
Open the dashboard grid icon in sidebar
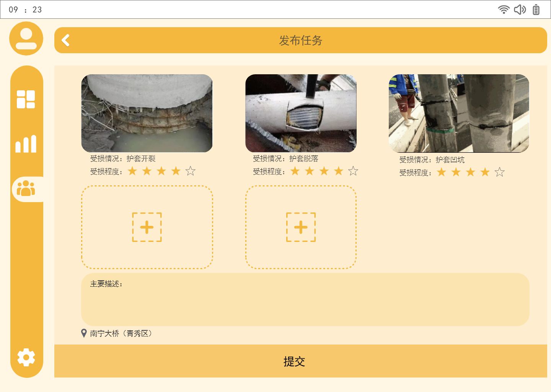click(26, 100)
